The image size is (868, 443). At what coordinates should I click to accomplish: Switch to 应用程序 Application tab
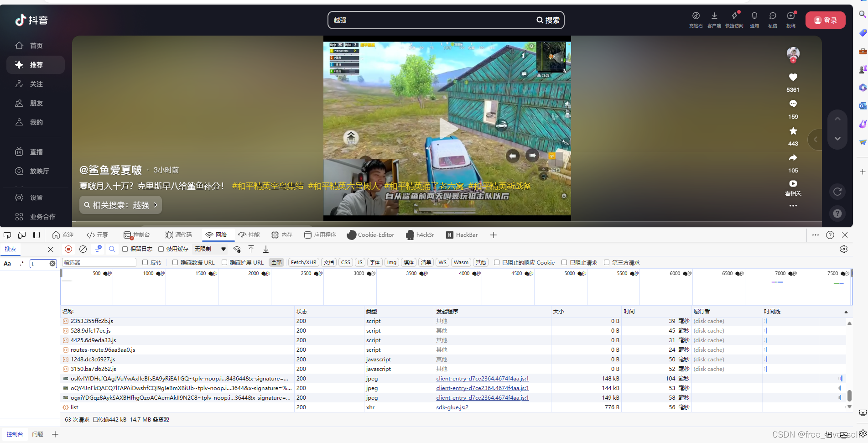(320, 235)
